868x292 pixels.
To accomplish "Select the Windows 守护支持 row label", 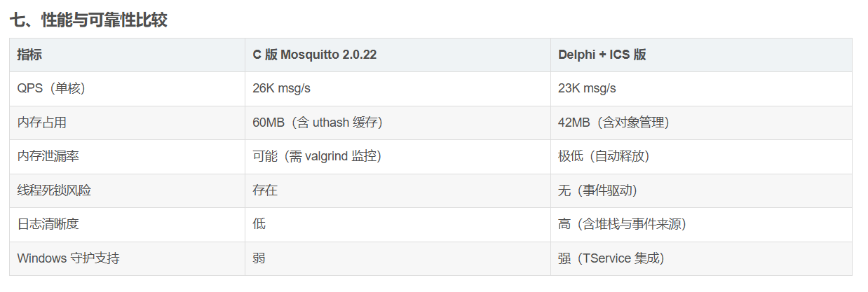I will [x=69, y=258].
